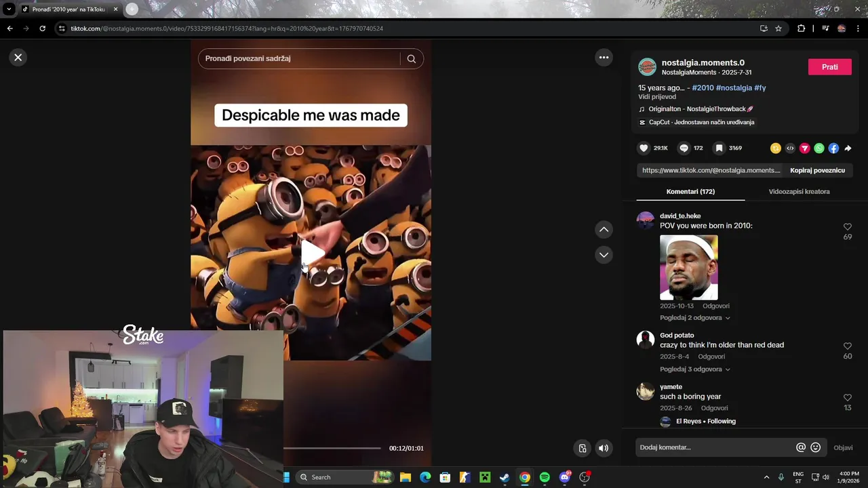Click the Chrome address bar URL
The image size is (868, 488).
point(227,28)
